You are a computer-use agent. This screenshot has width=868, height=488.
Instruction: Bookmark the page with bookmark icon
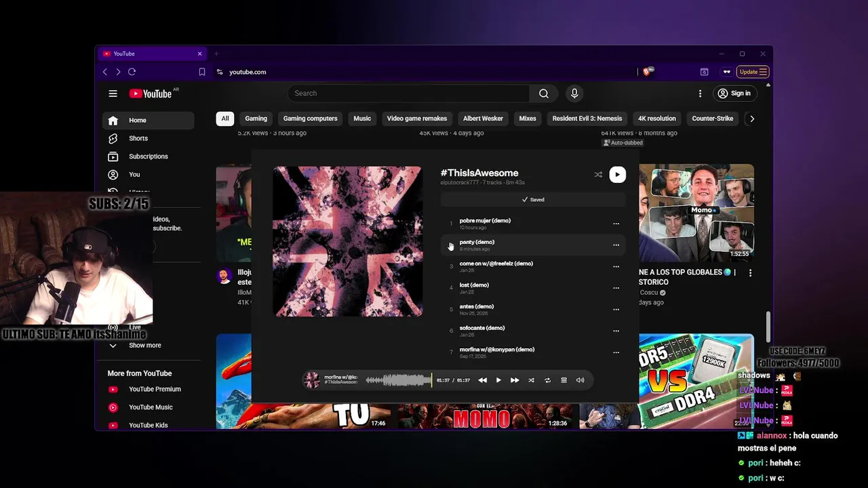[201, 72]
